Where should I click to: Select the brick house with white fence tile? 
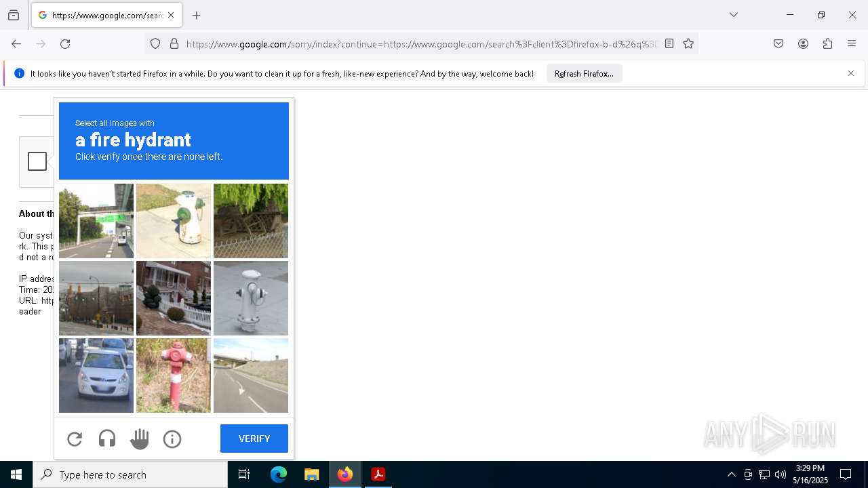[174, 298]
